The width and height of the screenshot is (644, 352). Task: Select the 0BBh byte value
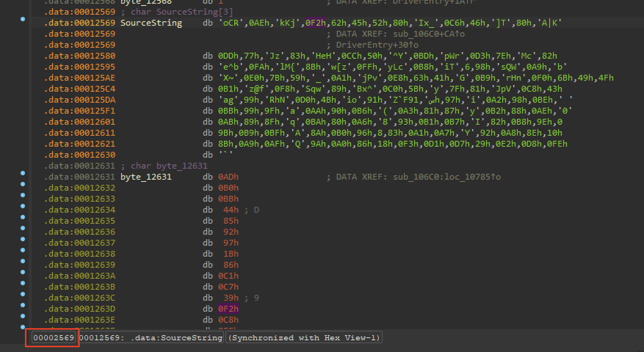pos(228,199)
